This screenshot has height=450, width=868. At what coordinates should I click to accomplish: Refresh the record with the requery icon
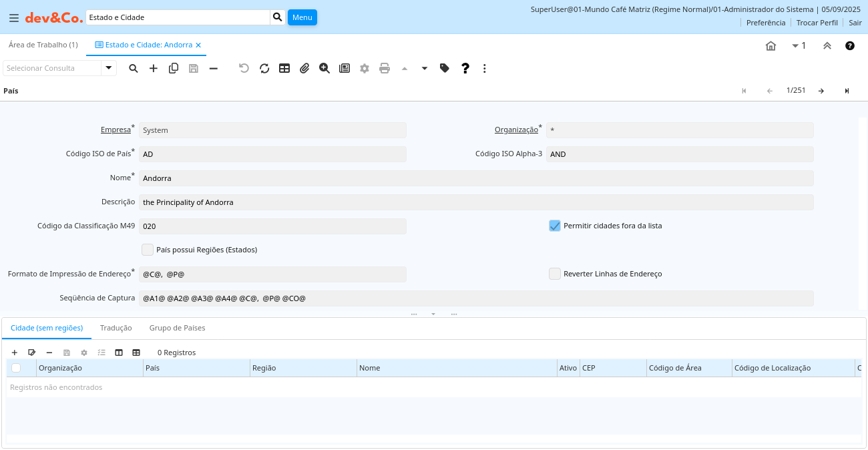tap(264, 68)
